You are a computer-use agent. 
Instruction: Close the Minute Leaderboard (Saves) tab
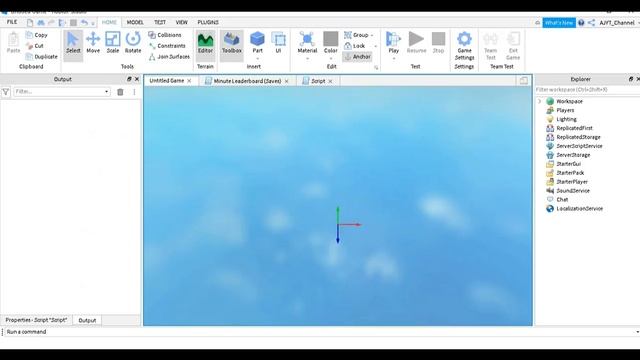pyautogui.click(x=286, y=81)
